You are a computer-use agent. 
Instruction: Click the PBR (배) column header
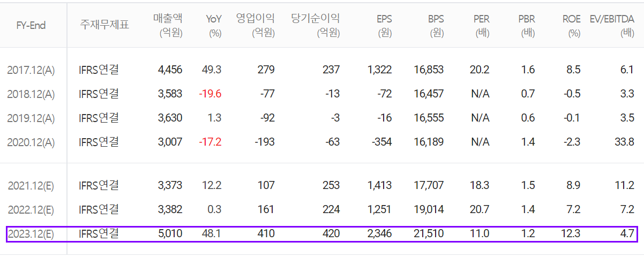tap(527, 25)
